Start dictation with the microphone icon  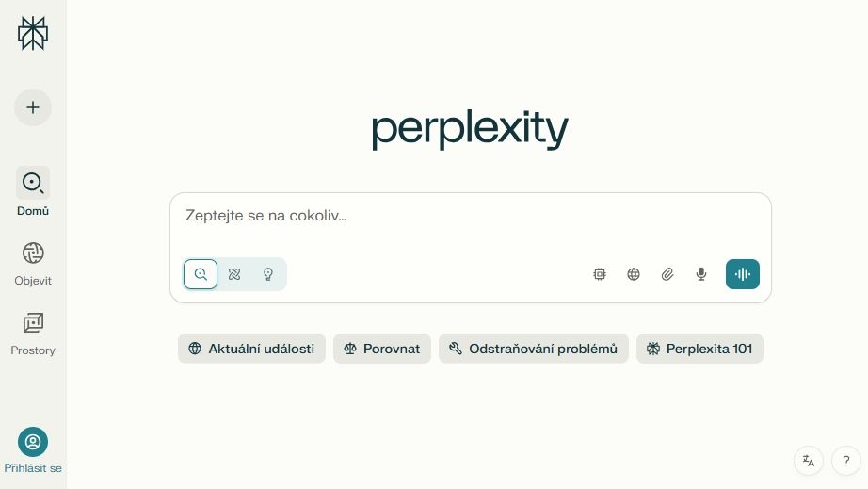click(701, 274)
